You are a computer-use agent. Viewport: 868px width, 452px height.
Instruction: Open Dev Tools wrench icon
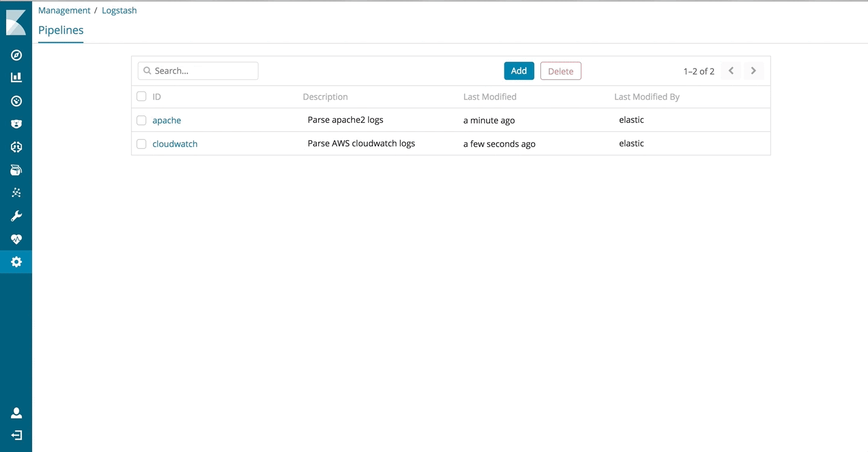(16, 216)
